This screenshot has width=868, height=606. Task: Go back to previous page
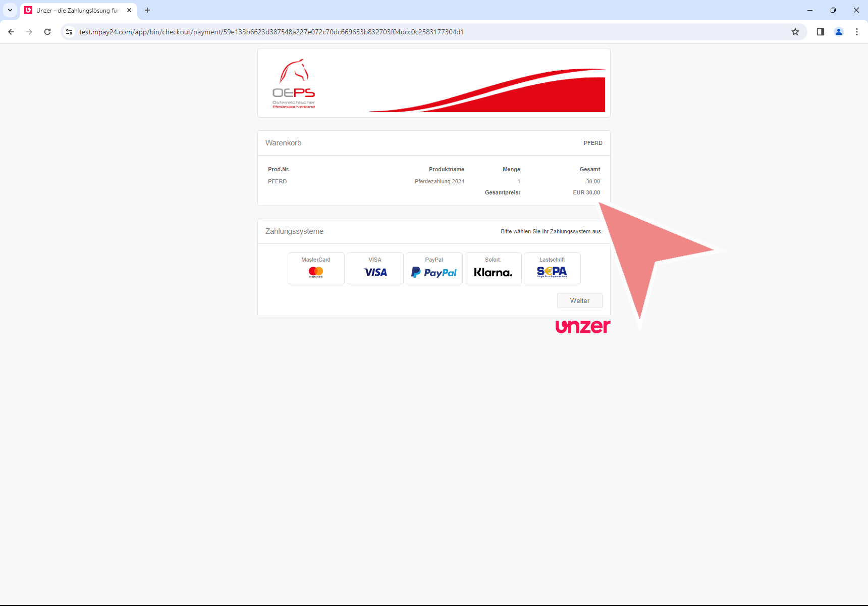point(11,32)
